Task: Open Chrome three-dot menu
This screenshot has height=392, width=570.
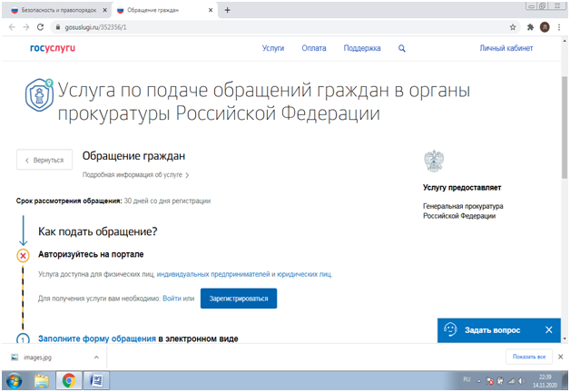Action: [559, 27]
